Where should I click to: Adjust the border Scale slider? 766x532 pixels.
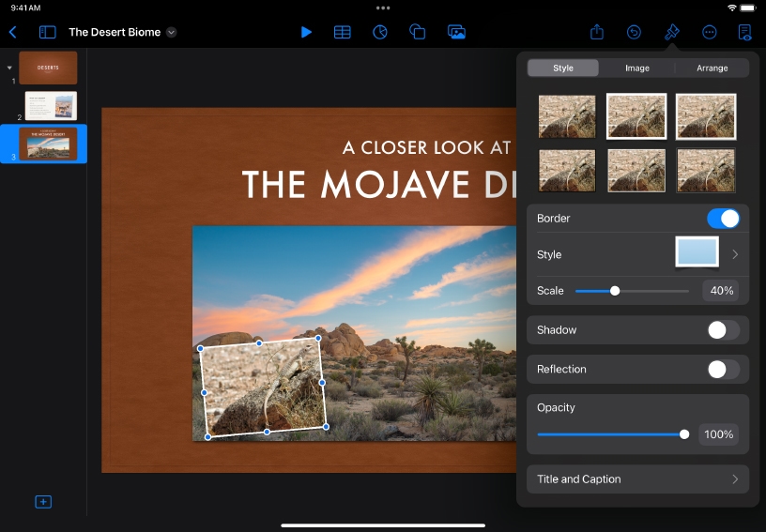pyautogui.click(x=632, y=291)
